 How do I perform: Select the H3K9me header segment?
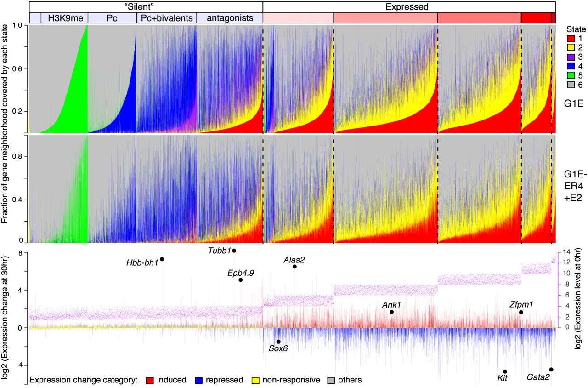tap(64, 18)
